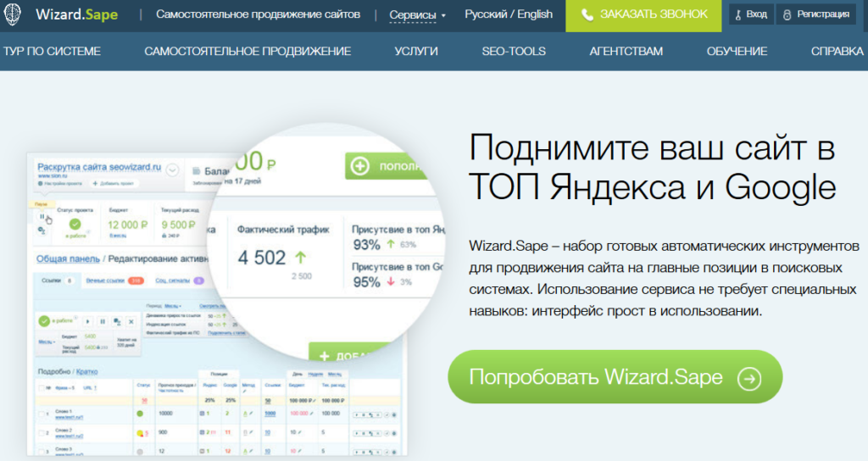The height and width of the screenshot is (461, 868).
Task: Open SEO-TOOLS menu item
Action: pos(514,52)
